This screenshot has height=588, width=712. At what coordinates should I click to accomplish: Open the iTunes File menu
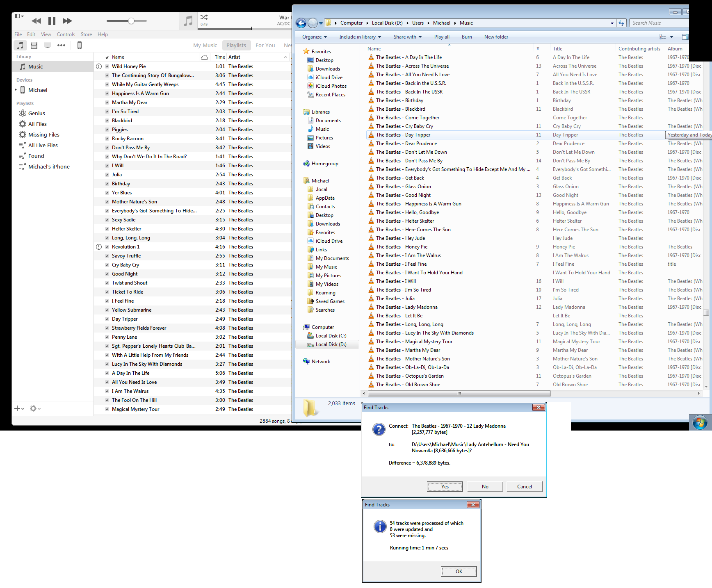[x=18, y=34]
